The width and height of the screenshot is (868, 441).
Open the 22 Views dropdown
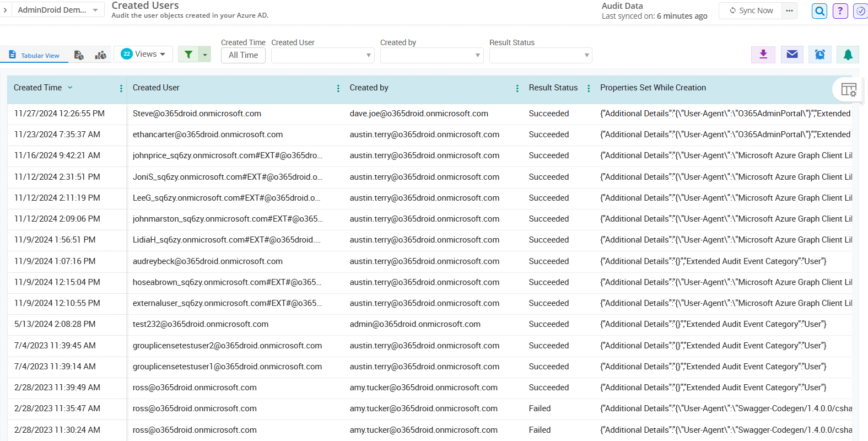[143, 54]
